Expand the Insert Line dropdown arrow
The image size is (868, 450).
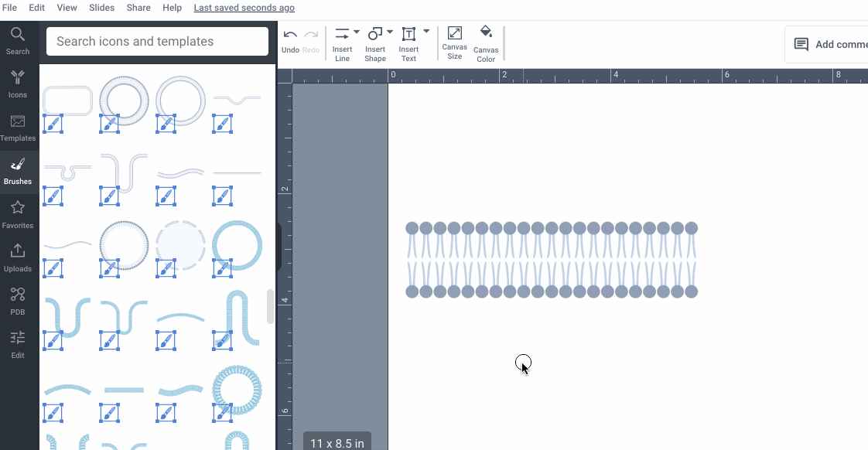(x=357, y=32)
